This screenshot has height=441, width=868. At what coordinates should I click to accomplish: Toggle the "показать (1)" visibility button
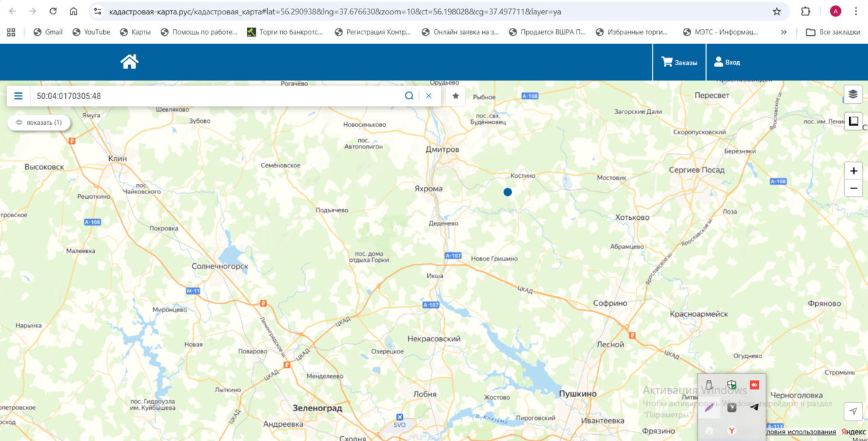click(x=39, y=123)
